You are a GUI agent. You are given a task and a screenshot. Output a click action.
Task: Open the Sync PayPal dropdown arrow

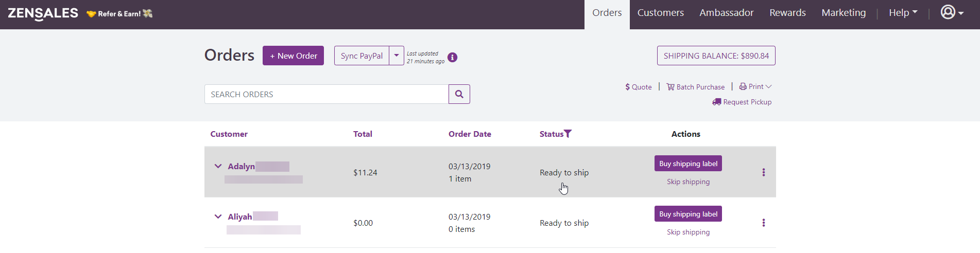coord(397,56)
